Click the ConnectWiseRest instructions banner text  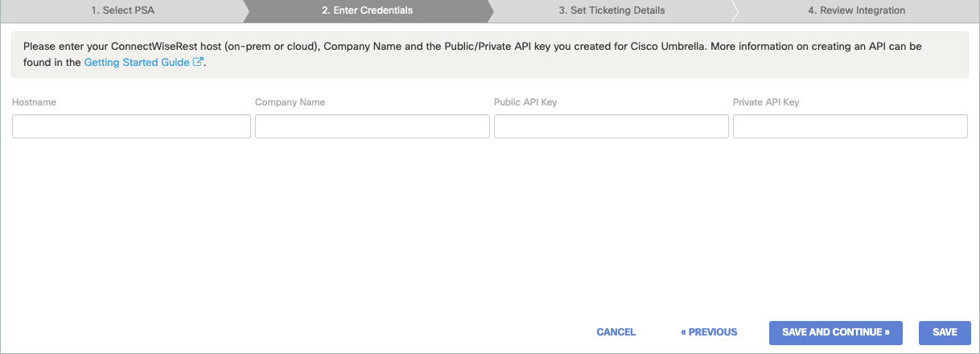click(x=472, y=54)
